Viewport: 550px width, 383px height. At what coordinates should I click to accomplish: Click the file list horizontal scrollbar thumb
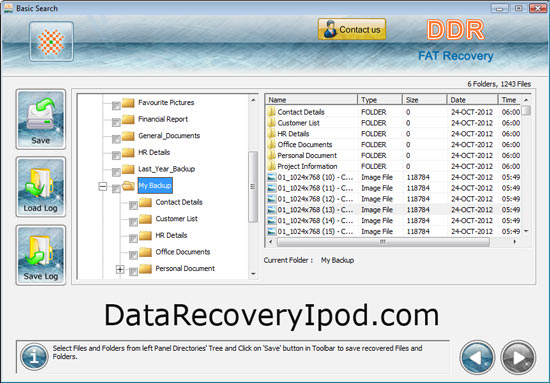pos(383,242)
